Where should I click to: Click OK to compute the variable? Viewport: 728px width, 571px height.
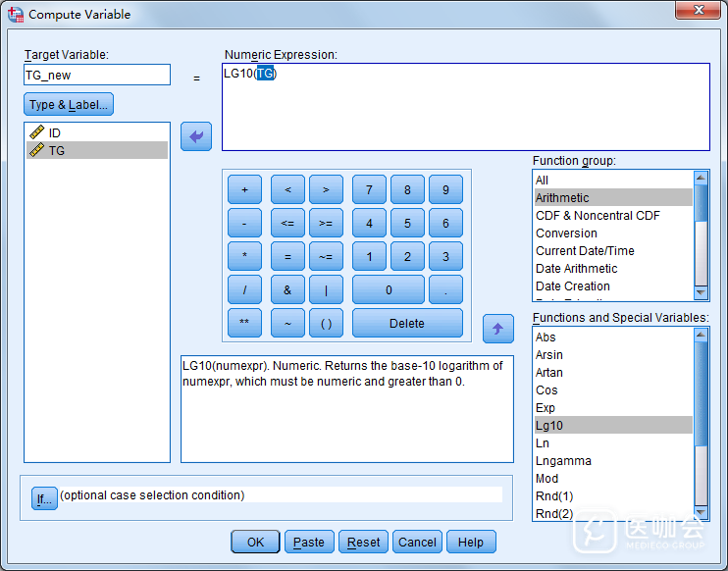pos(255,543)
